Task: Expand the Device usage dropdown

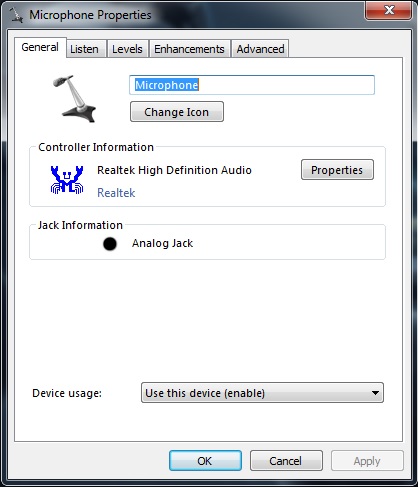Action: (262, 393)
